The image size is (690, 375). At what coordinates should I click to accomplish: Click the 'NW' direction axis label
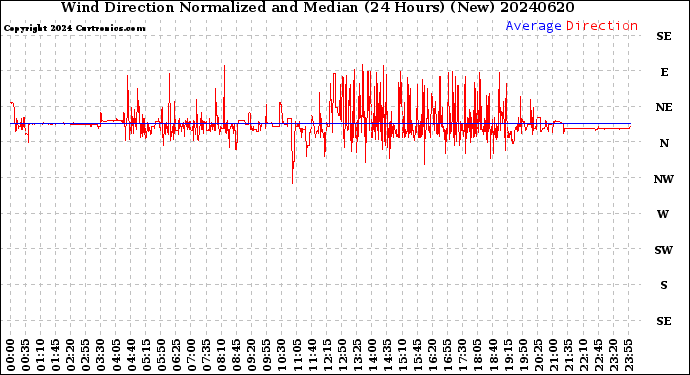point(664,179)
